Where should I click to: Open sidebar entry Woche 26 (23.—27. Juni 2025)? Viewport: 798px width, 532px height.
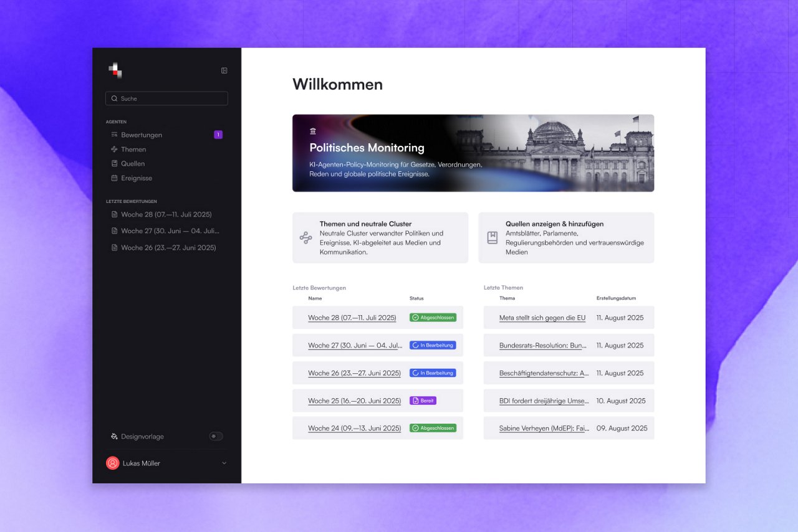[168, 247]
